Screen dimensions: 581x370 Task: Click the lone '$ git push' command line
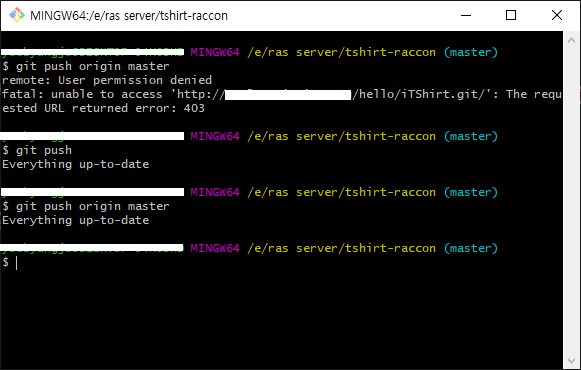coord(37,150)
